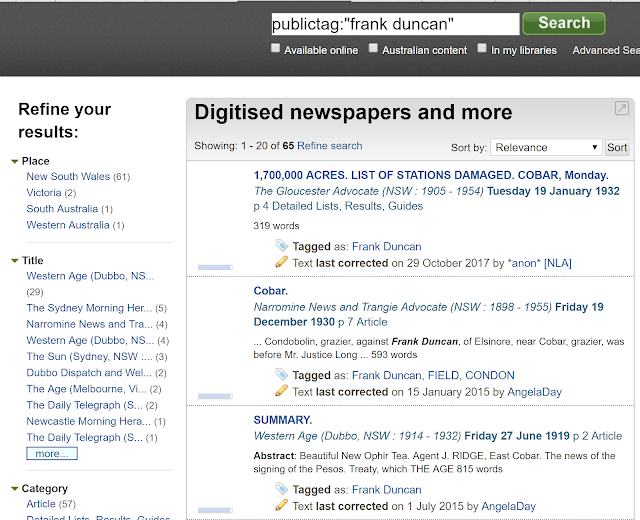The image size is (640, 520).
Task: Click the publictag search input field
Action: pyautogui.click(x=395, y=24)
